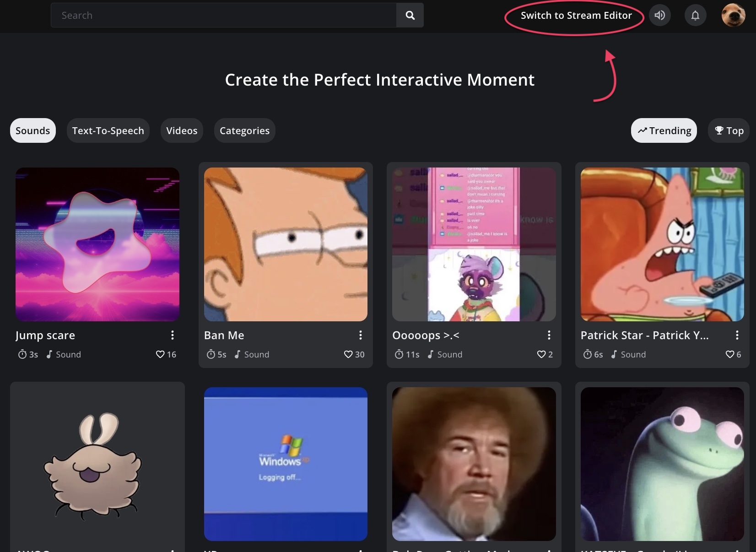756x552 pixels.
Task: Play the Ban Me thumbnail
Action: [286, 244]
